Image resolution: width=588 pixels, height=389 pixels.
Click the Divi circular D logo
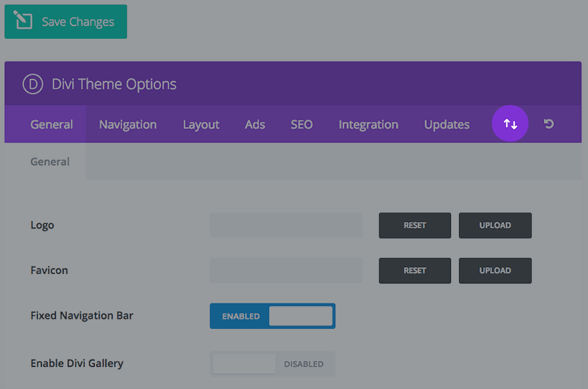(33, 84)
